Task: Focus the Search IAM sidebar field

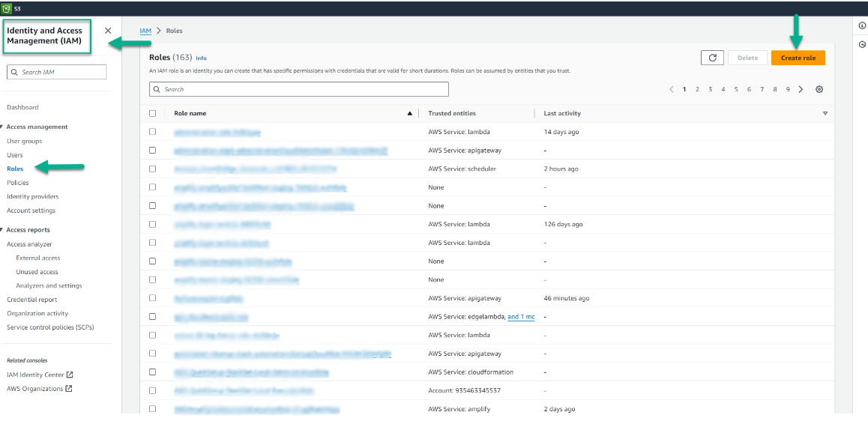Action: (57, 72)
